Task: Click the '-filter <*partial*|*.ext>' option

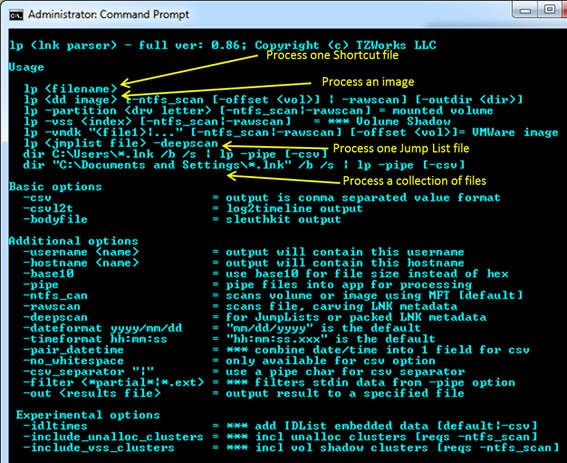Action: click(x=114, y=383)
